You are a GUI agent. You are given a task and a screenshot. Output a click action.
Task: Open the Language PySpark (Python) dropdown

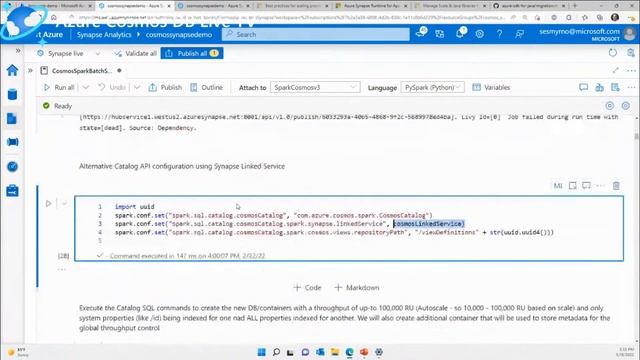pyautogui.click(x=433, y=87)
